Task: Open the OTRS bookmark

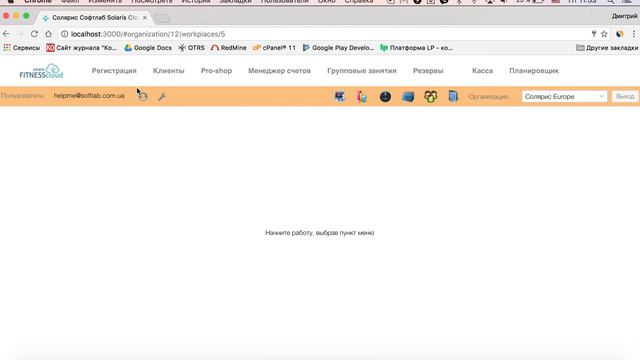Action: [x=191, y=48]
